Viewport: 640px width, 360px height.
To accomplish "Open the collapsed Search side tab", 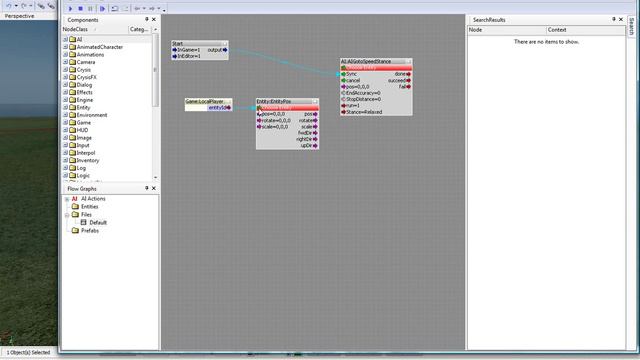I will coord(632,26).
